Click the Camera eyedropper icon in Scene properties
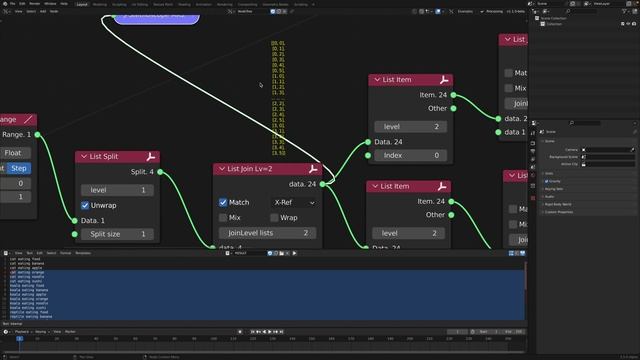The width and height of the screenshot is (640, 360). [633, 150]
